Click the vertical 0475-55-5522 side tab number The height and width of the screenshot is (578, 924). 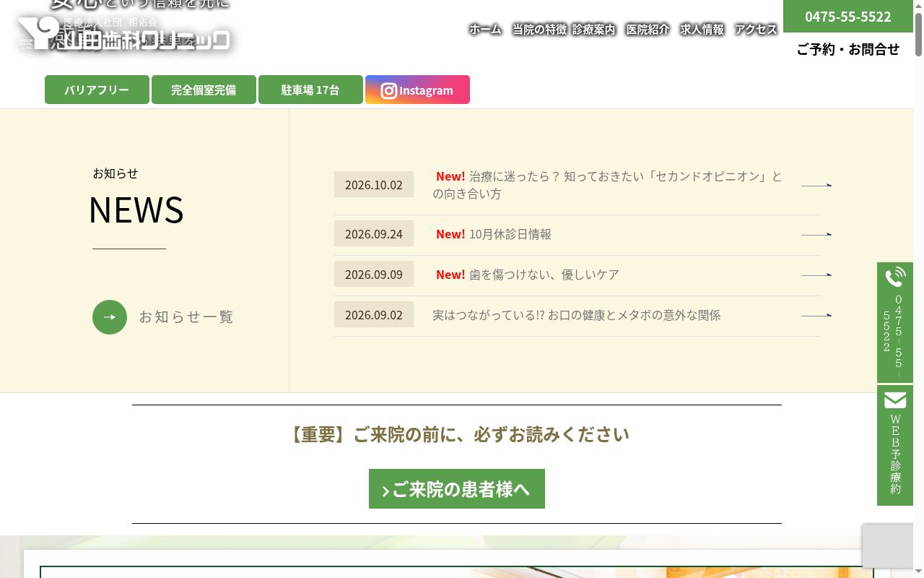point(893,334)
